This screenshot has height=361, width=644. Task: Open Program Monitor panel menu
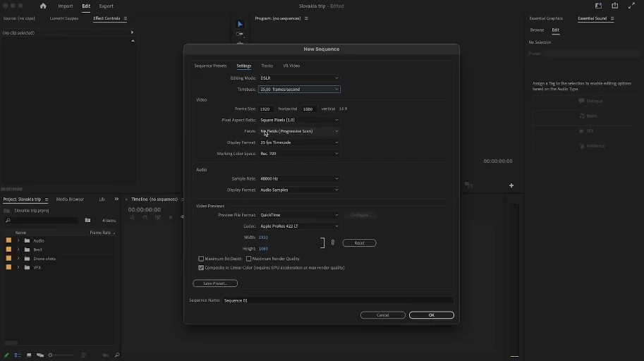coord(306,18)
